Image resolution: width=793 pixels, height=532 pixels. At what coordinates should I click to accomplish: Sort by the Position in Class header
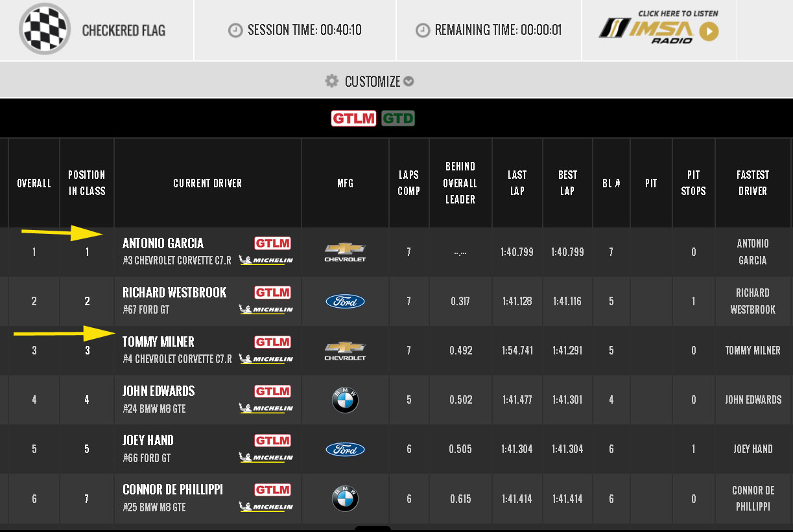(x=87, y=183)
